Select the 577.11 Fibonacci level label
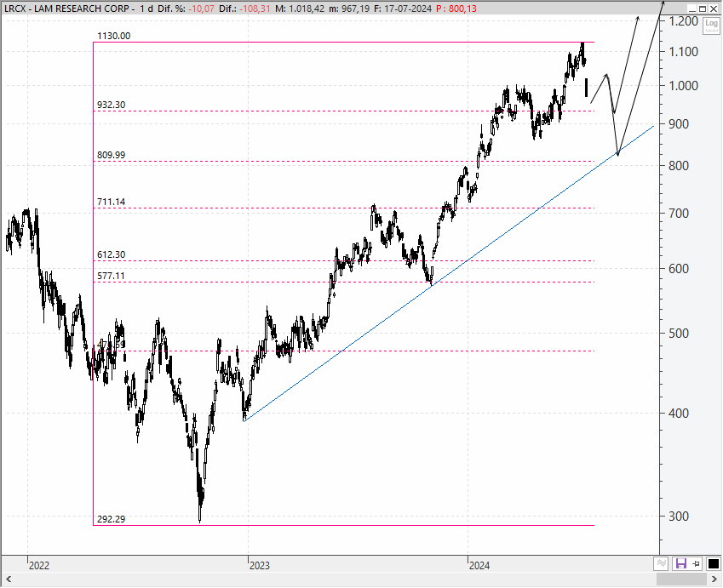 tap(111, 276)
